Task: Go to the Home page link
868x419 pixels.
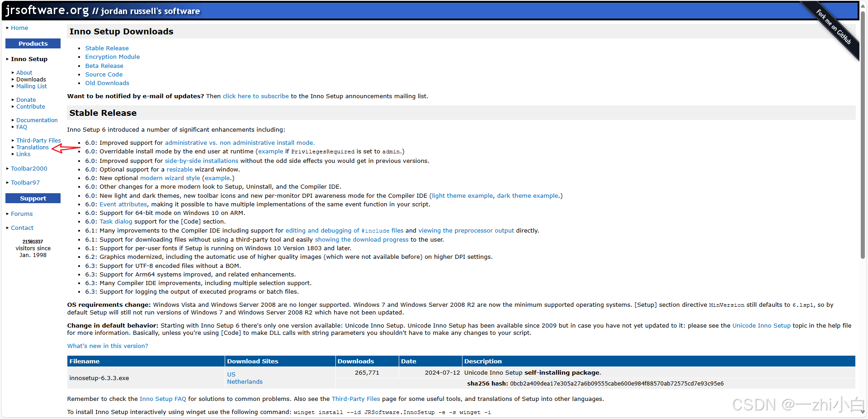Action: point(19,28)
